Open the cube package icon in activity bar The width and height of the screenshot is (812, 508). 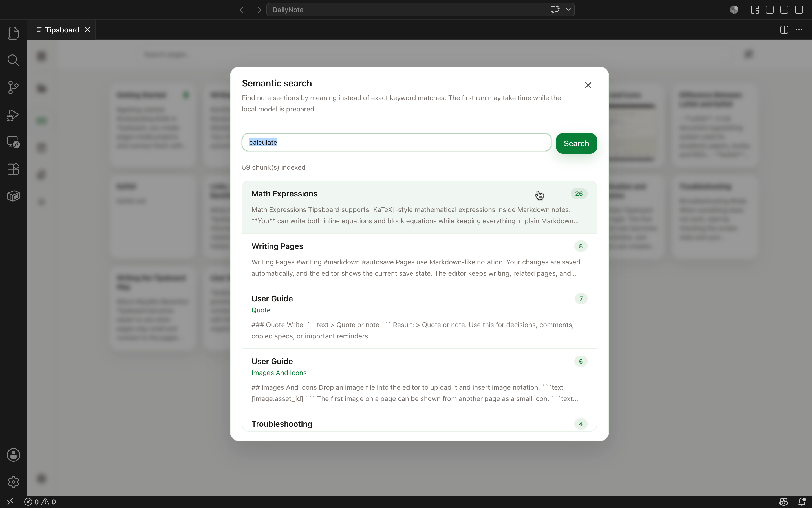click(x=13, y=196)
